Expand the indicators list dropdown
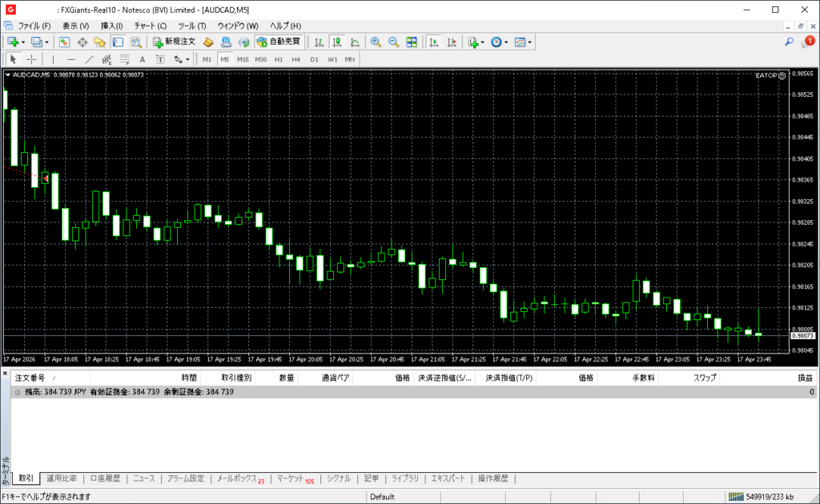Image resolution: width=820 pixels, height=504 pixels. [482, 42]
